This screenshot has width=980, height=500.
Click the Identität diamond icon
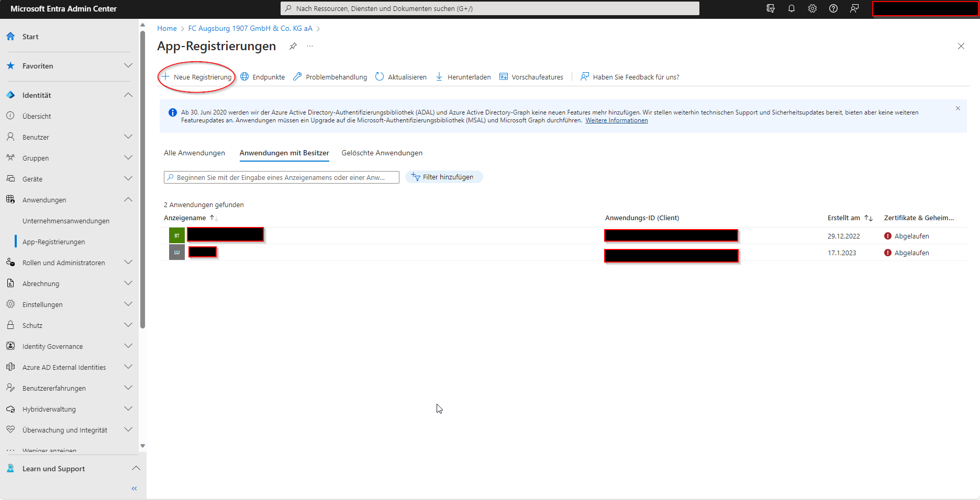10,95
